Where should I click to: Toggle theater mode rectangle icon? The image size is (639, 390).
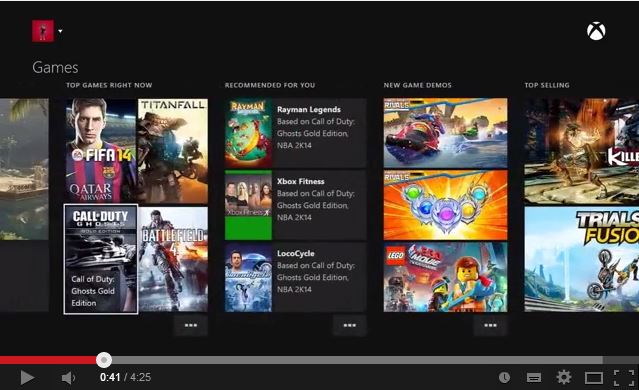[x=594, y=378]
